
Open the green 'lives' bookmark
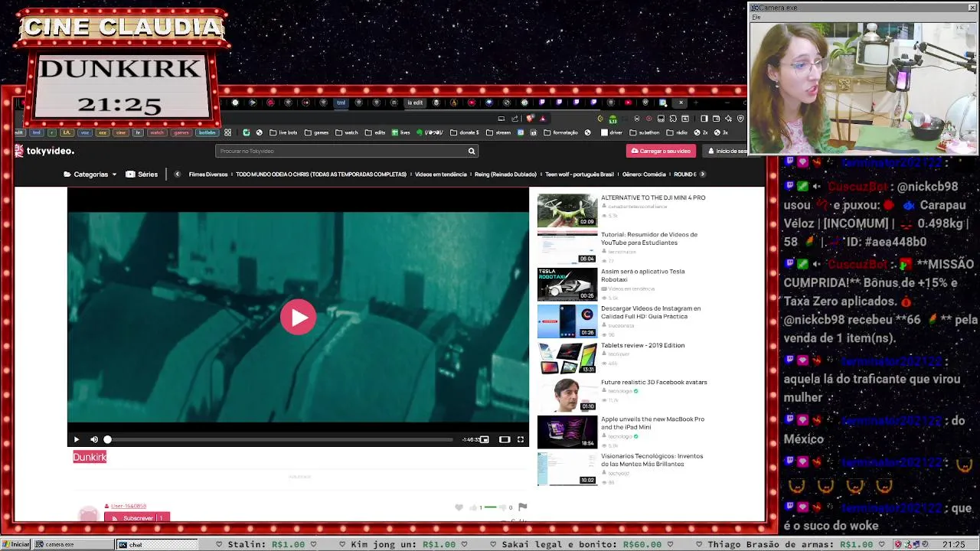pyautogui.click(x=401, y=132)
